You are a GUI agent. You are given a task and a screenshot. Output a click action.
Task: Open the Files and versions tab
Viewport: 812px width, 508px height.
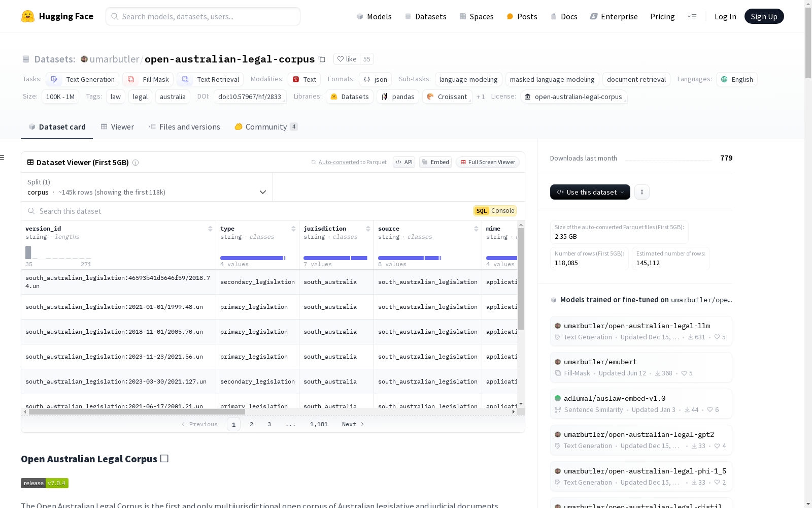tap(184, 127)
